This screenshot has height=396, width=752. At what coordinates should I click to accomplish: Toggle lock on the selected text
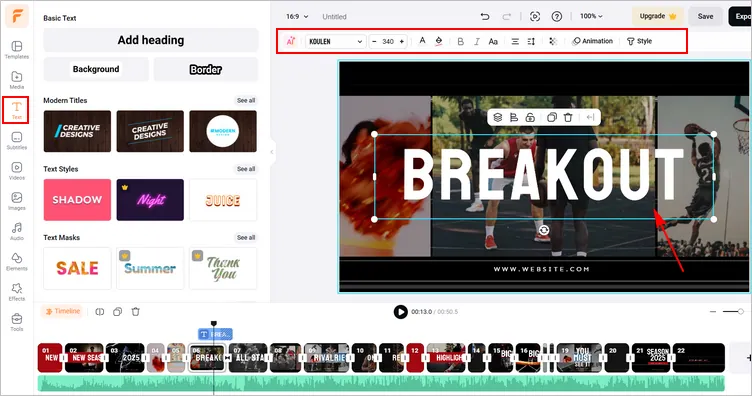point(530,117)
